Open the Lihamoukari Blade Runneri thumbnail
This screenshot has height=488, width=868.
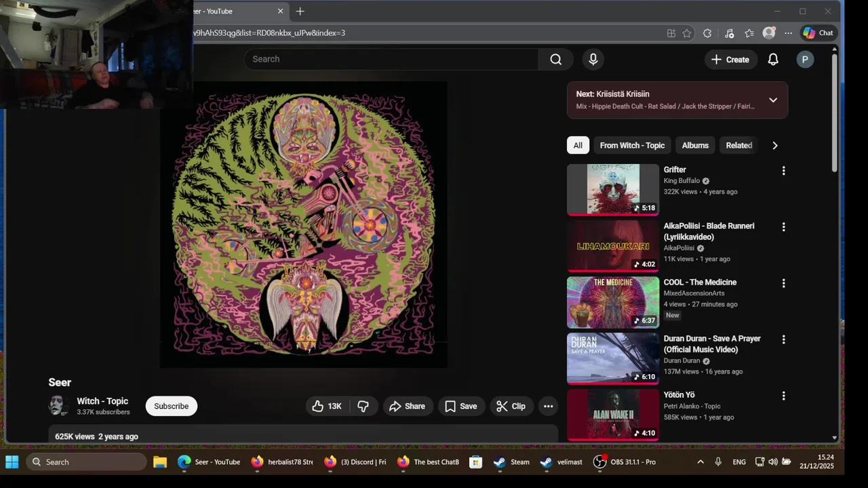613,246
